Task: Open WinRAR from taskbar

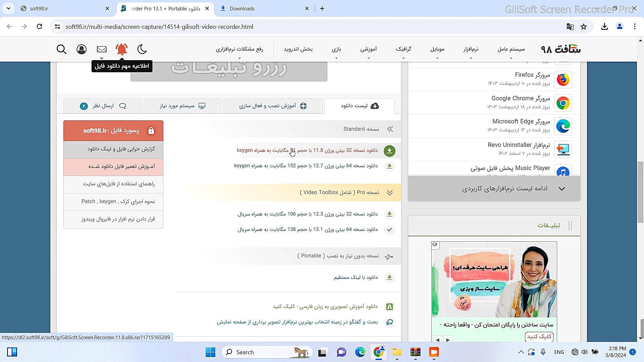Action: 415,352
